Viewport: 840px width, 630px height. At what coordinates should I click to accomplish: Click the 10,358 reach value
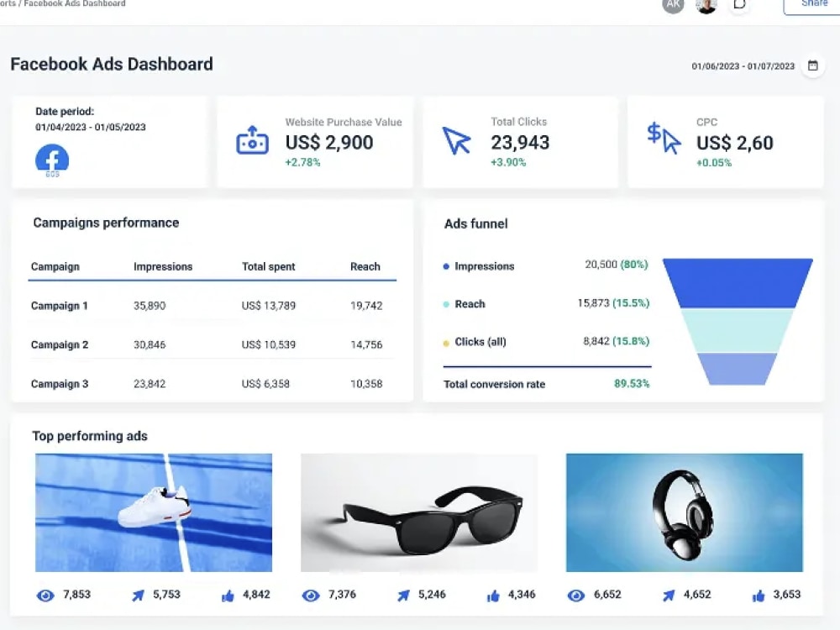pos(366,384)
